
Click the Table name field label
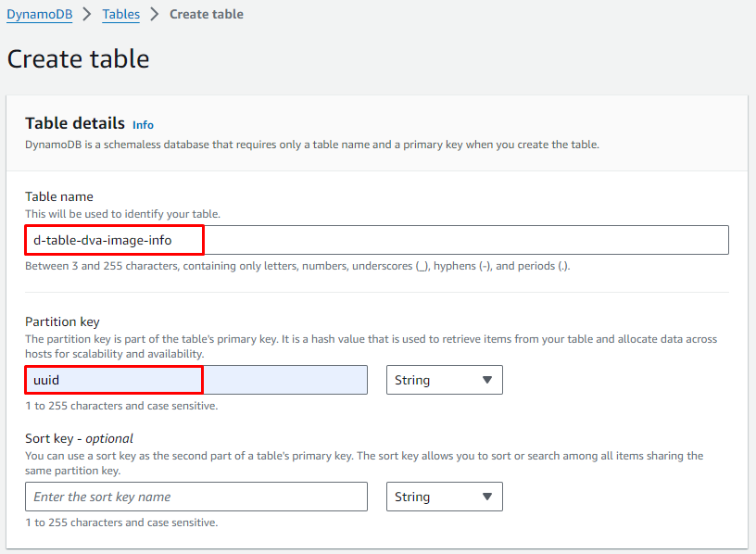coord(59,196)
